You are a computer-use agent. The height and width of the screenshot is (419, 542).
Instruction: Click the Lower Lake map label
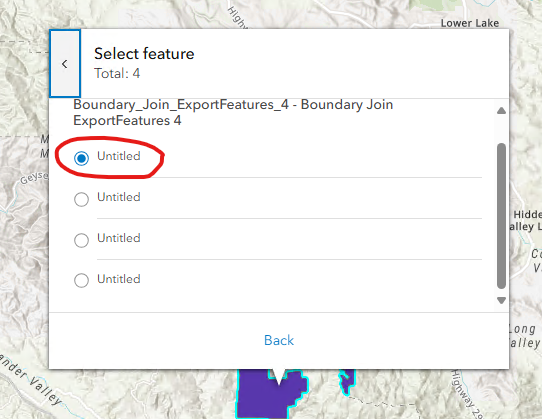tap(470, 23)
